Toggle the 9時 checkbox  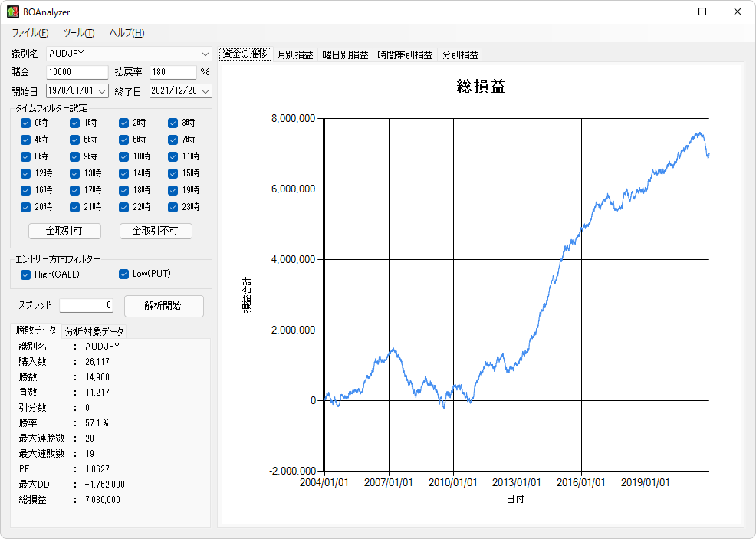[x=74, y=156]
